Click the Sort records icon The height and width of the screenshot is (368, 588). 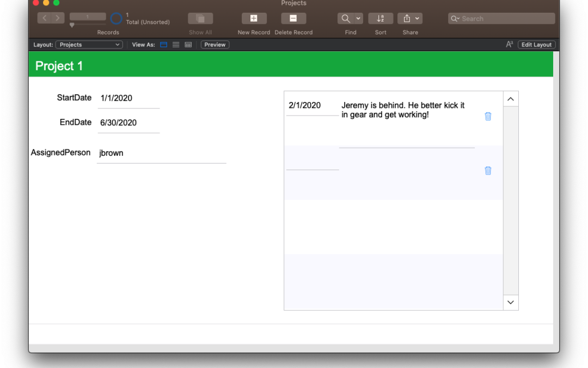[x=381, y=19]
